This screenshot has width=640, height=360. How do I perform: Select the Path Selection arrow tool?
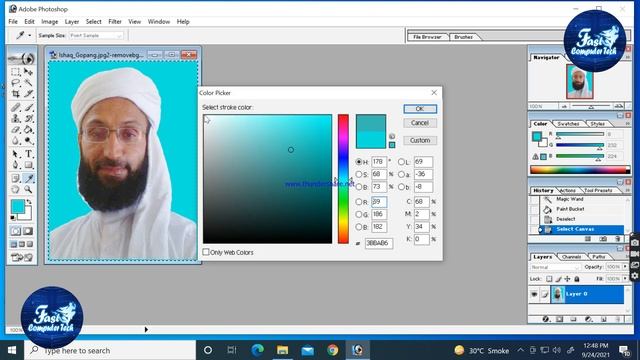coord(16,154)
